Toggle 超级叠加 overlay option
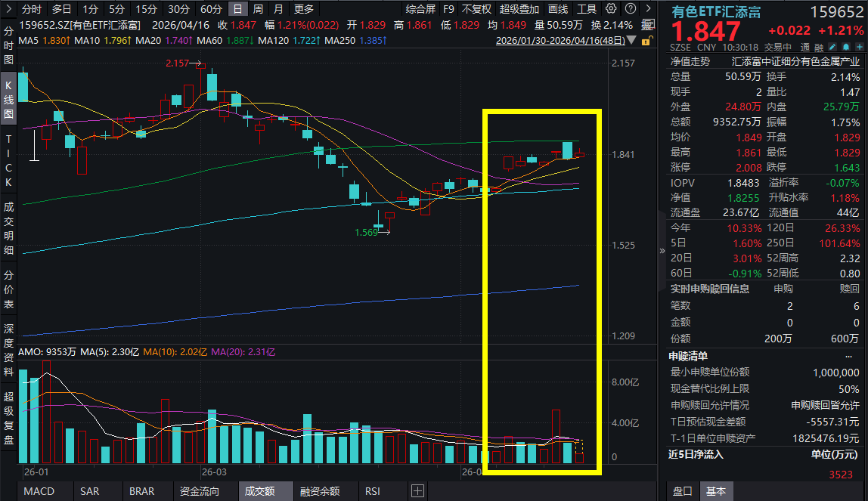The height and width of the screenshot is (501, 868). 519,9
